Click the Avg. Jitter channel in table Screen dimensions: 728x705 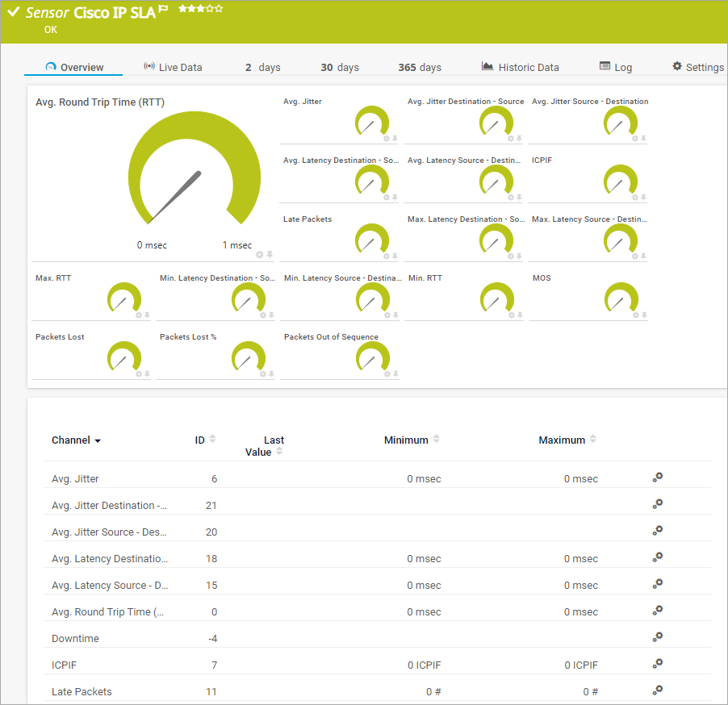click(x=75, y=478)
